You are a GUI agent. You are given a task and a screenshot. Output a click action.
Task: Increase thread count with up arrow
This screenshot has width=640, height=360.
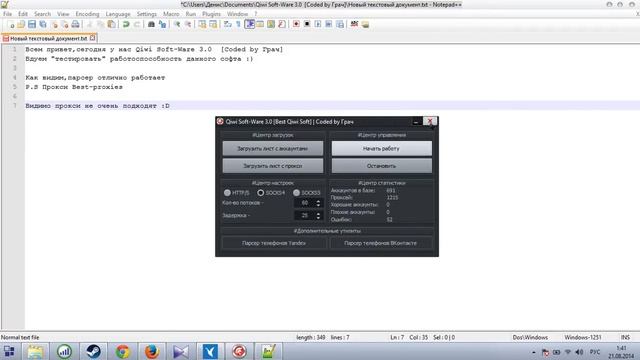point(318,201)
